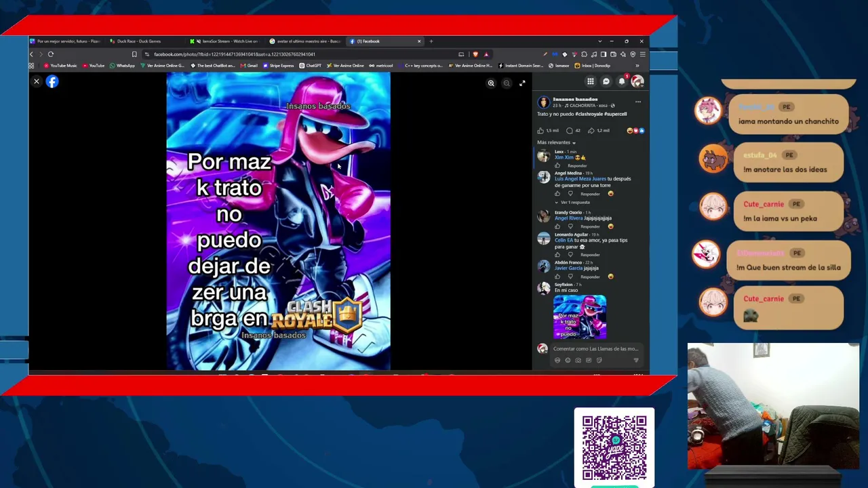Reply to Abdón Franco's comment
The image size is (868, 488).
pyautogui.click(x=590, y=277)
